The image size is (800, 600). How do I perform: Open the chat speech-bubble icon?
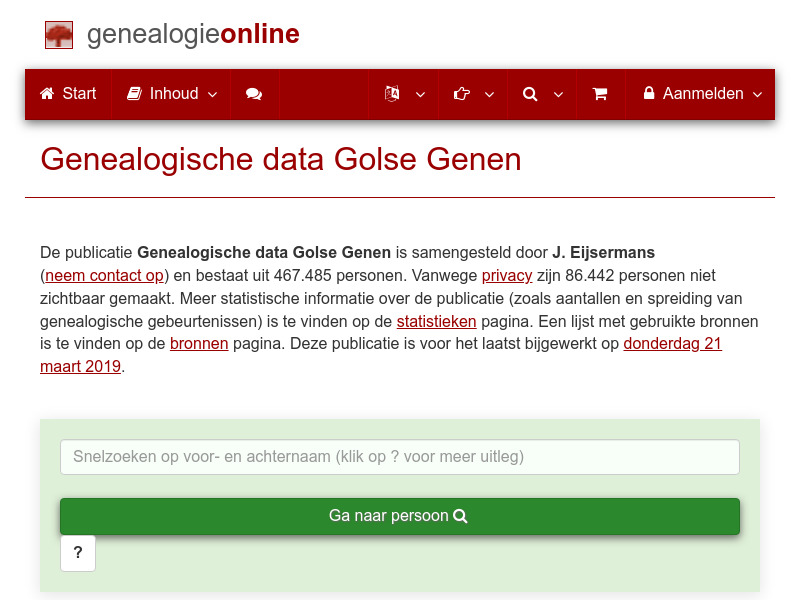(x=253, y=93)
